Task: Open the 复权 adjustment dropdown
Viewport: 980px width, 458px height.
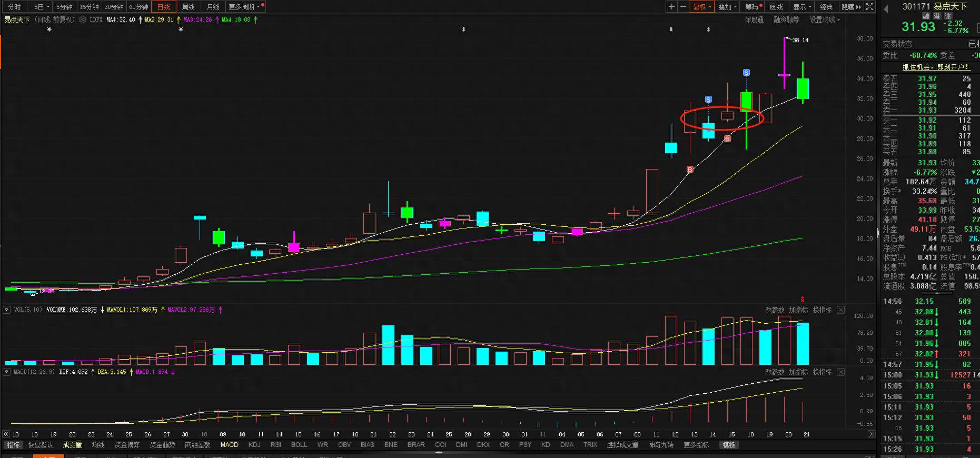Action: 702,7
